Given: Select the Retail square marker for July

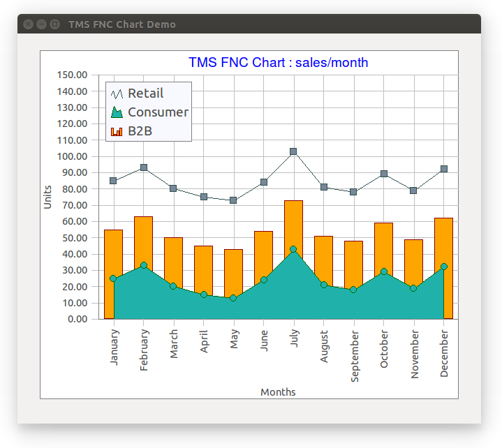Looking at the screenshot, I should coord(293,151).
